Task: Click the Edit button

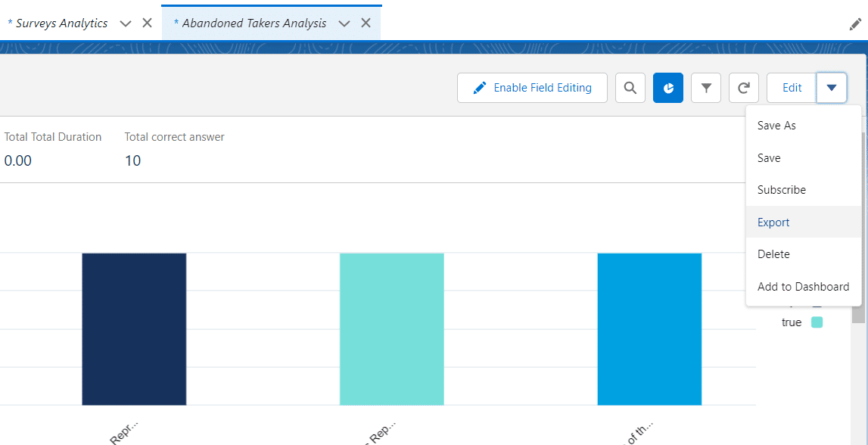Action: click(x=792, y=88)
